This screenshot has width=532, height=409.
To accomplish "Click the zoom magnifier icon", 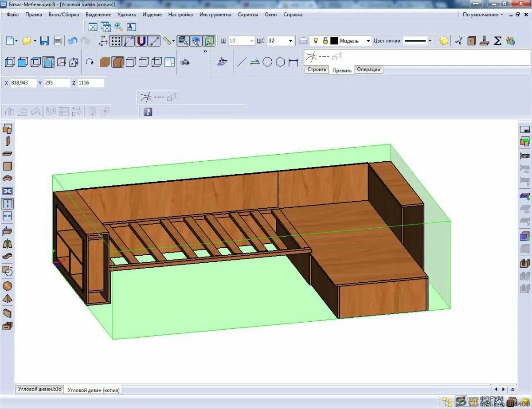I will 119,27.
